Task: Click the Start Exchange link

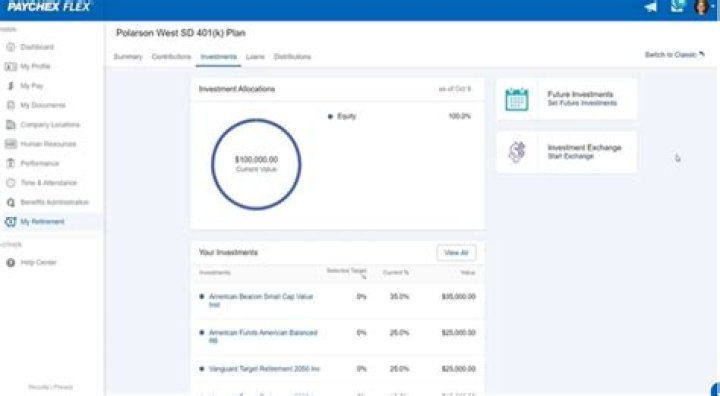Action: 570,157
